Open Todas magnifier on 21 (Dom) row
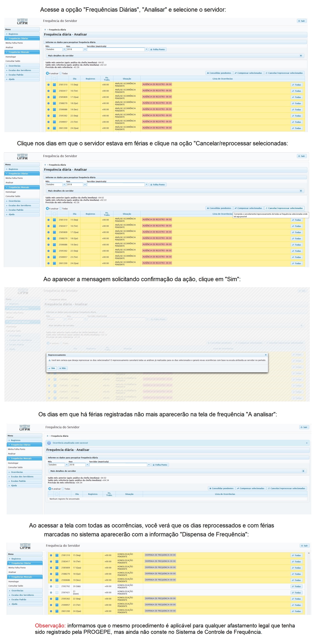Viewport: 325px width, 644px height. (x=296, y=593)
